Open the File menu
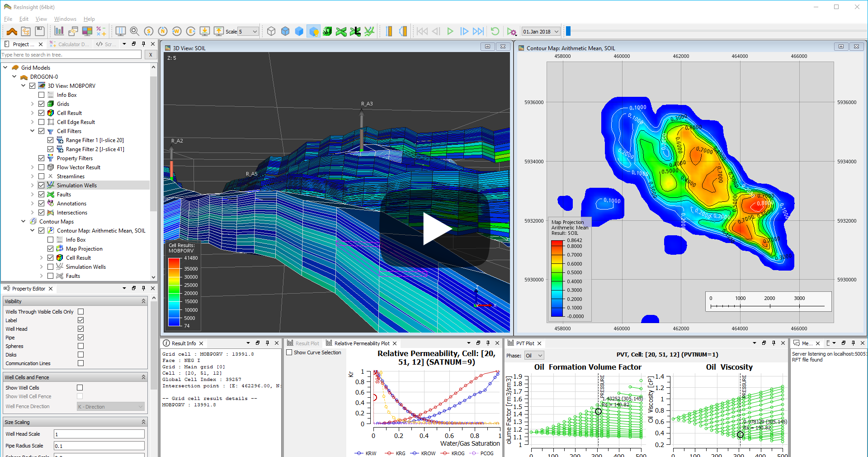 [x=8, y=19]
